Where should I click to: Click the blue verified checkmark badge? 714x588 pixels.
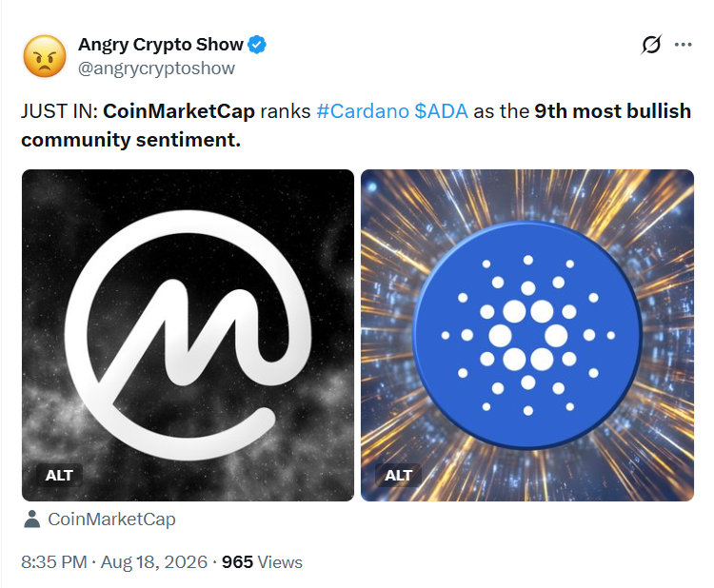(257, 45)
